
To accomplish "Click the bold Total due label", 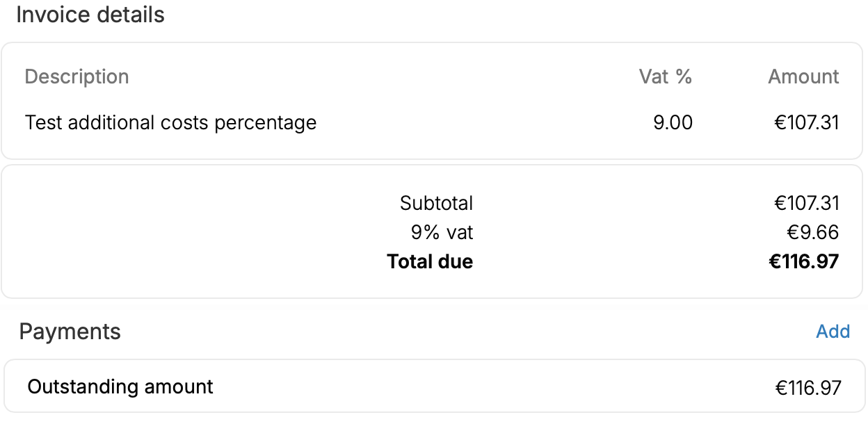I will tap(430, 261).
